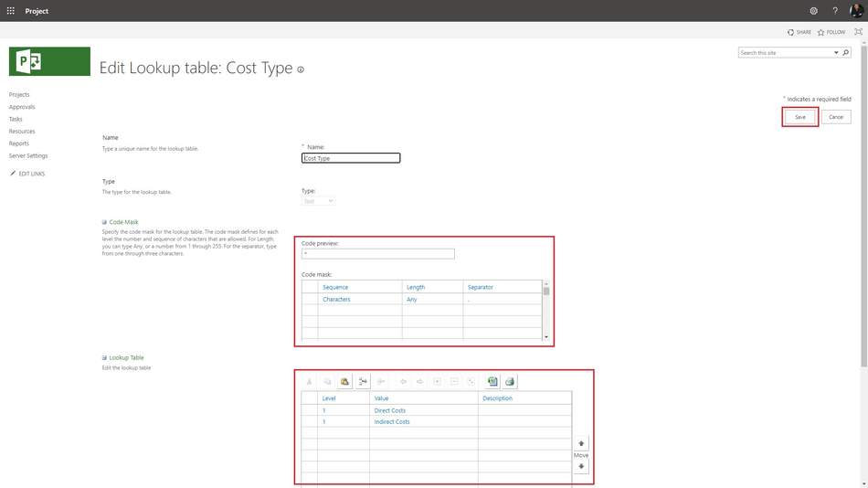Click the Search this site box
Screen dimensions: 868x488
coord(786,53)
